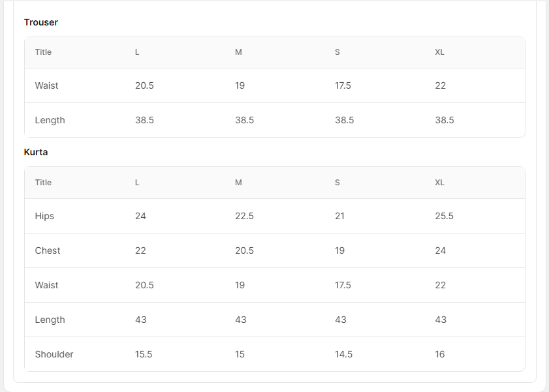Click the Kurta section heading
This screenshot has height=392, width=549.
[x=36, y=152]
